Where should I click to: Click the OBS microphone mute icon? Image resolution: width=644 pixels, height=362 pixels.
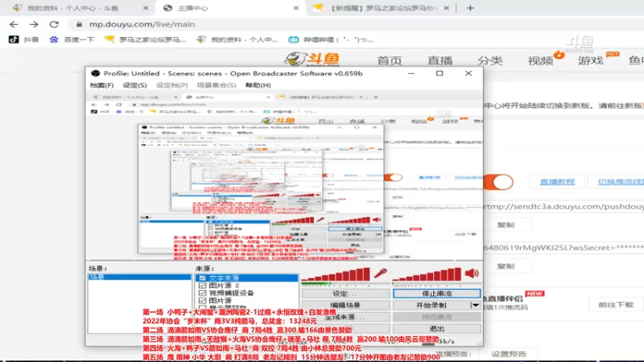(x=380, y=273)
